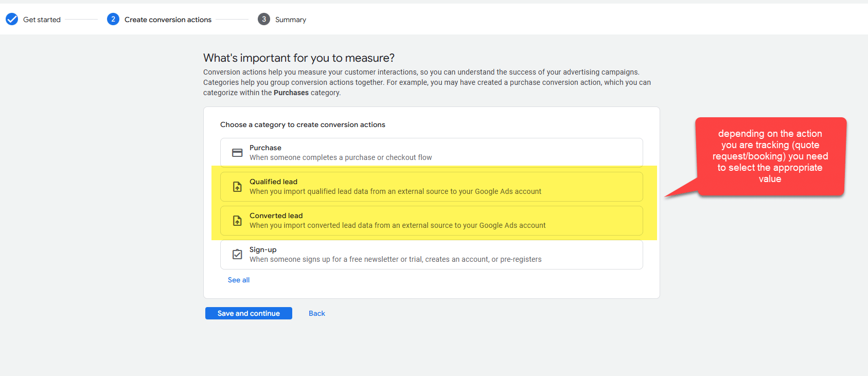Choose the Qualified lead category title

click(x=273, y=182)
